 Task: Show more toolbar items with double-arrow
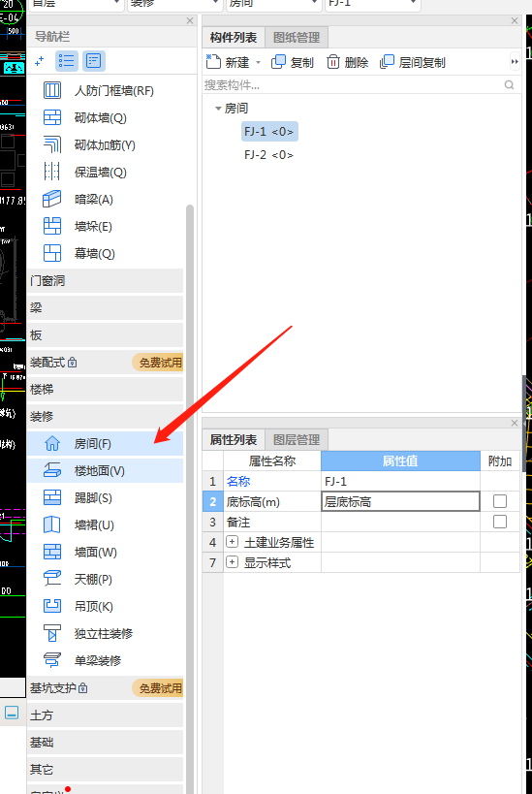[x=515, y=62]
